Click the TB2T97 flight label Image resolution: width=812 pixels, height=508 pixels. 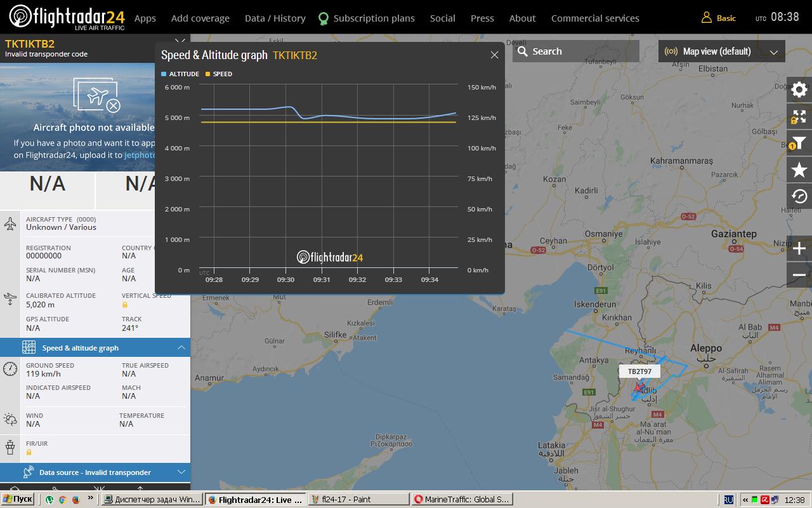coord(639,371)
